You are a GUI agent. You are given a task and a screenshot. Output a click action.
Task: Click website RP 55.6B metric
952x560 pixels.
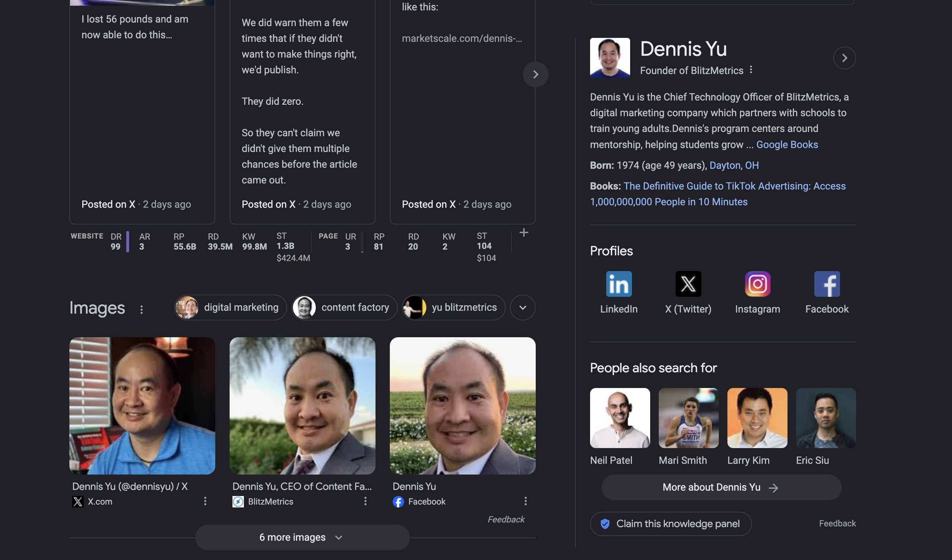pyautogui.click(x=185, y=241)
